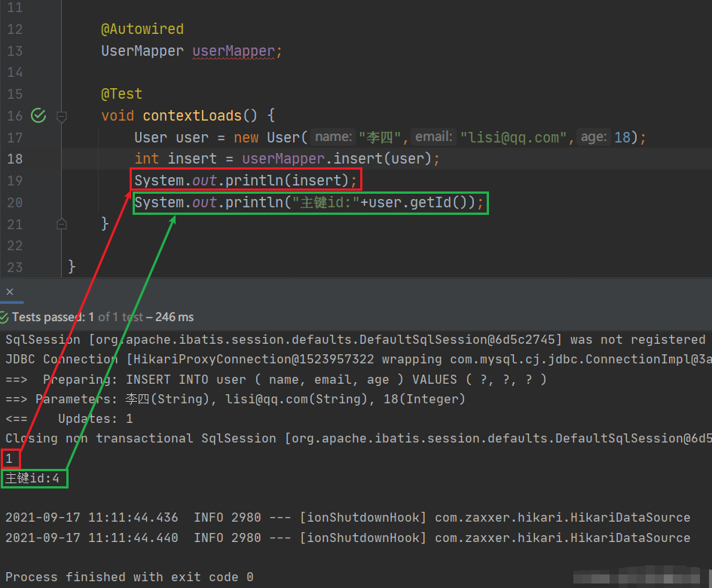This screenshot has height=588, width=712.
Task: Click the @Test annotation
Action: (x=122, y=94)
